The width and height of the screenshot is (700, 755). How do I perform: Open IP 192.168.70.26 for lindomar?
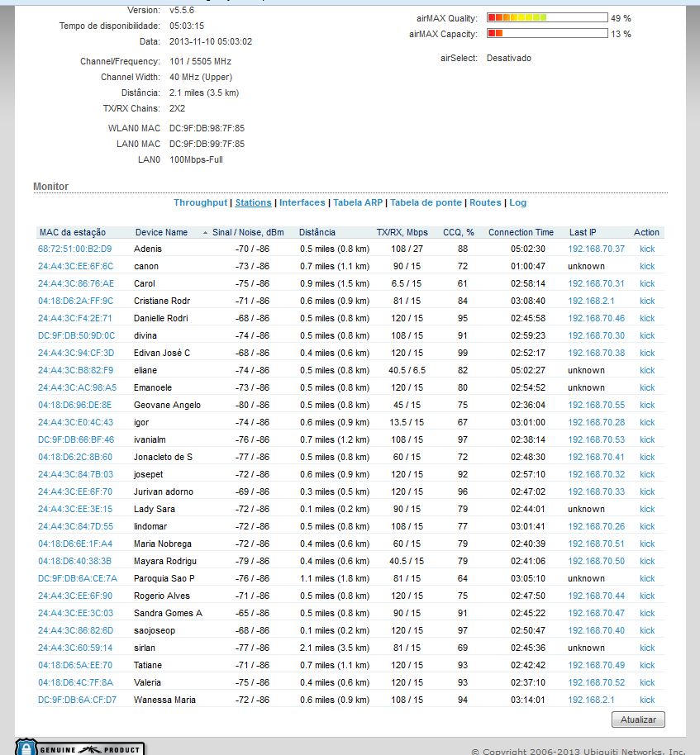coord(596,526)
